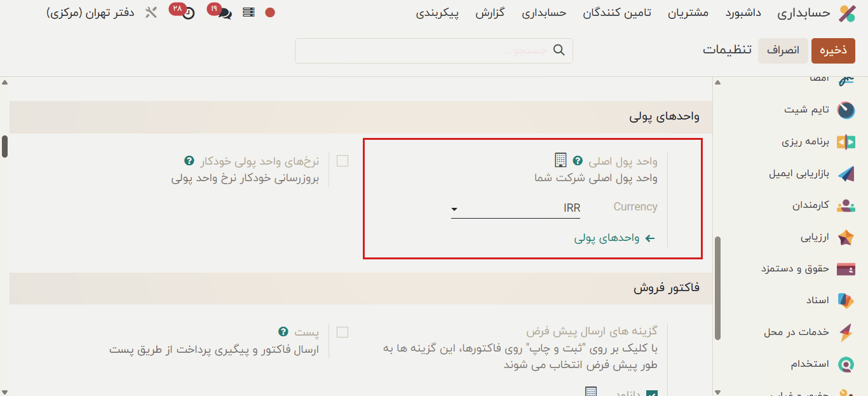Open تایم شیت settings section label
The width and height of the screenshot is (868, 396).
[806, 110]
